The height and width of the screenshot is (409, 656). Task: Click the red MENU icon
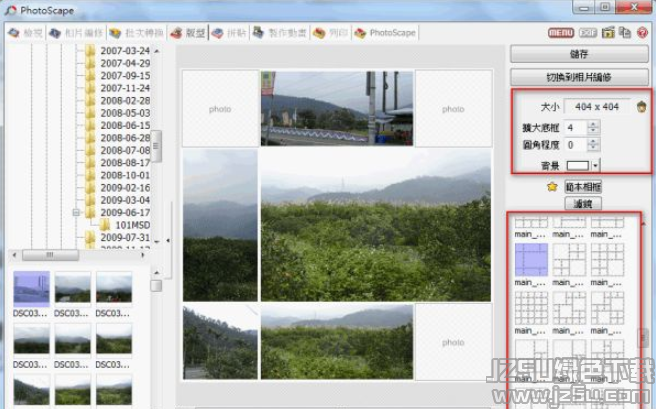pyautogui.click(x=561, y=32)
